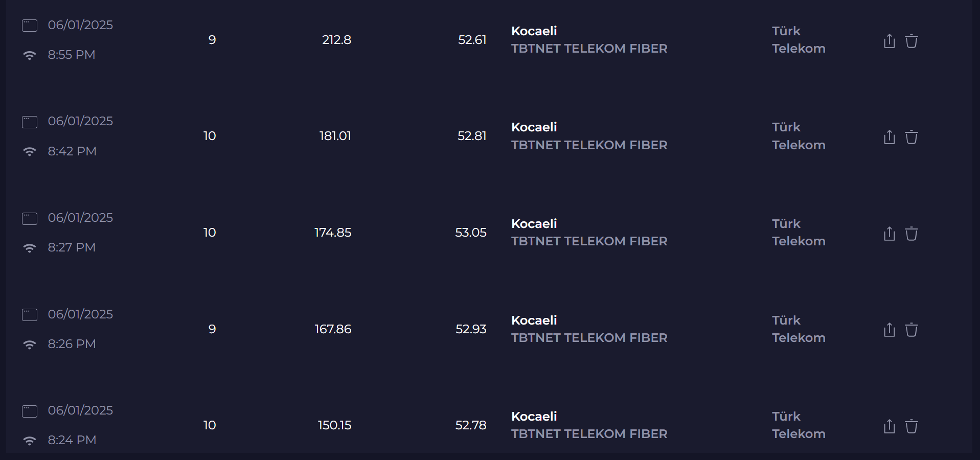The height and width of the screenshot is (460, 980).
Task: Open the 212.8 download speed result
Action: click(336, 40)
